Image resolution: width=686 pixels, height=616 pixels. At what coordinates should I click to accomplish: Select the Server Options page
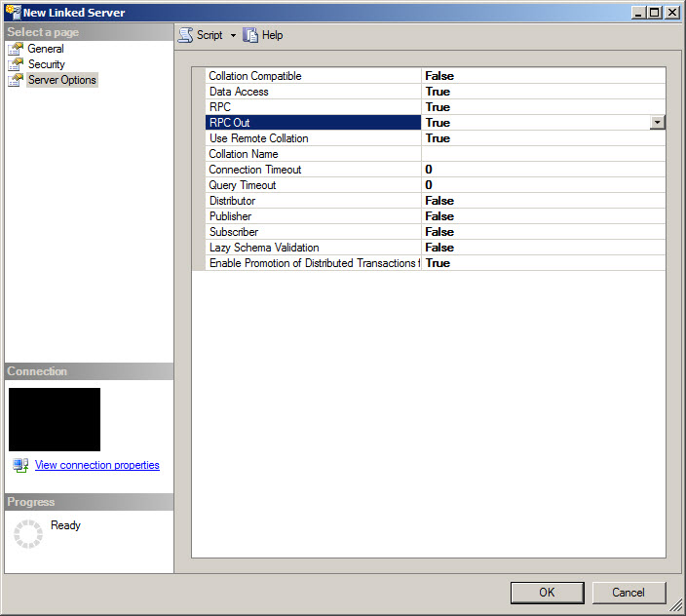62,80
